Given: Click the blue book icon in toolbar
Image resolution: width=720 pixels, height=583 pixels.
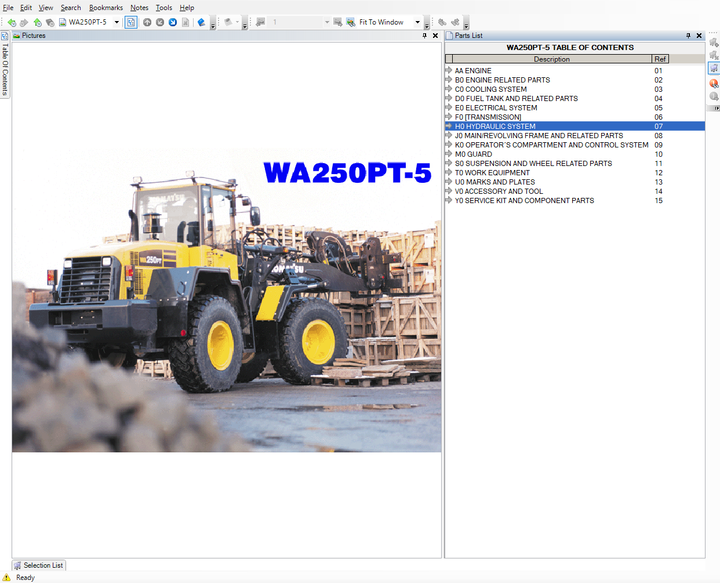Looking at the screenshot, I should pos(201,22).
